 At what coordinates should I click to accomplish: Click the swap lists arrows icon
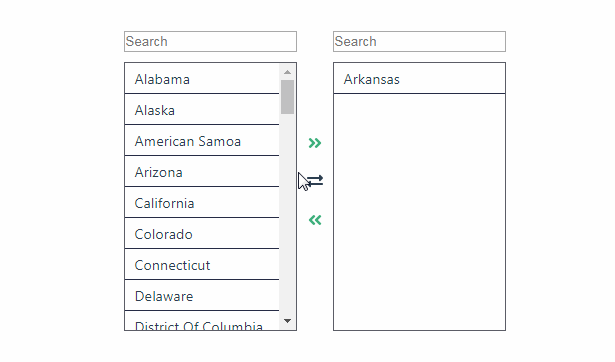pos(315,180)
